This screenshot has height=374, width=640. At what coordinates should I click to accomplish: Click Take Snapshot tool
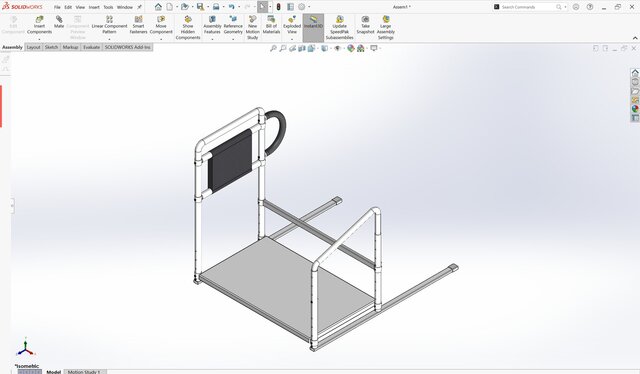(x=365, y=25)
